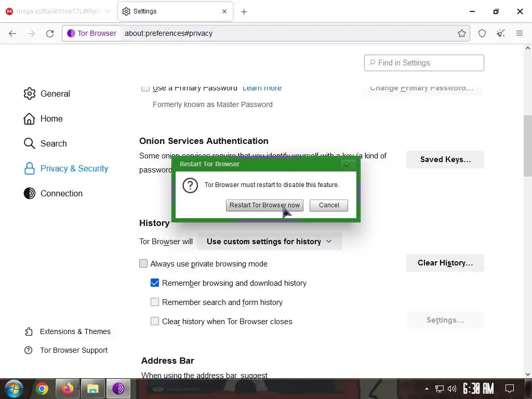Image resolution: width=532 pixels, height=399 pixels.
Task: Click Learn more link for Primary Password
Action: (x=262, y=88)
